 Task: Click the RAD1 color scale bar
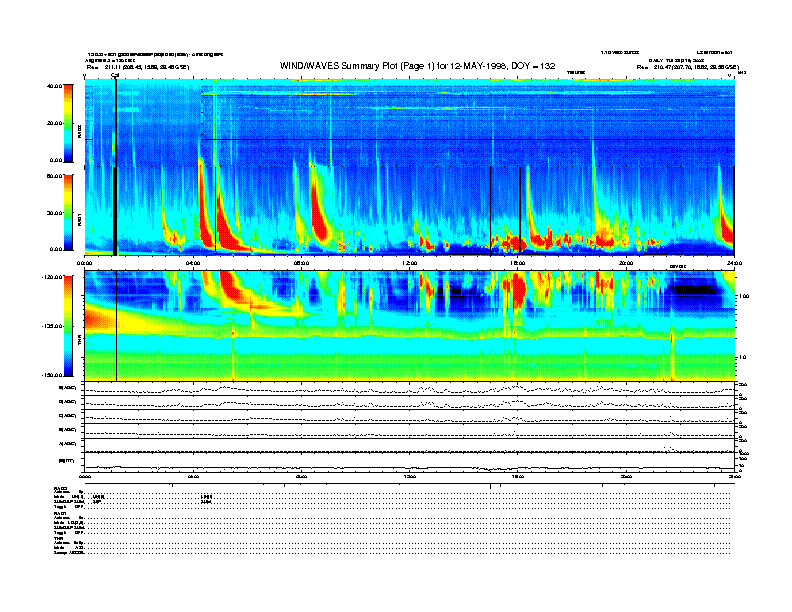[x=68, y=212]
